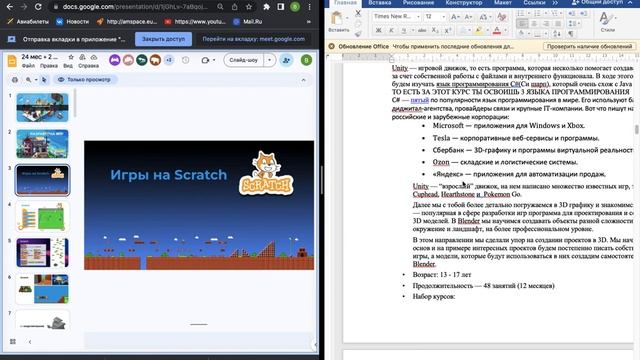
Task: Click the Chrome back arrow
Action: click(9, 7)
